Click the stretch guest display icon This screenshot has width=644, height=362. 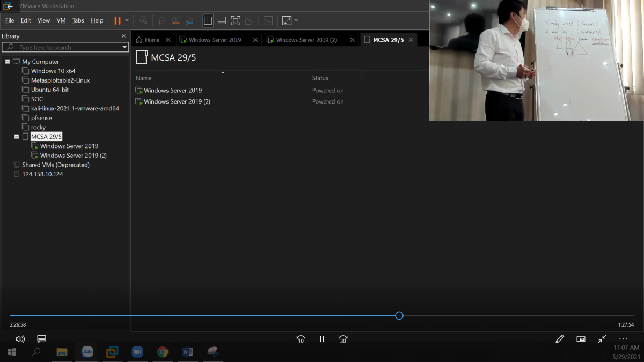click(x=287, y=21)
